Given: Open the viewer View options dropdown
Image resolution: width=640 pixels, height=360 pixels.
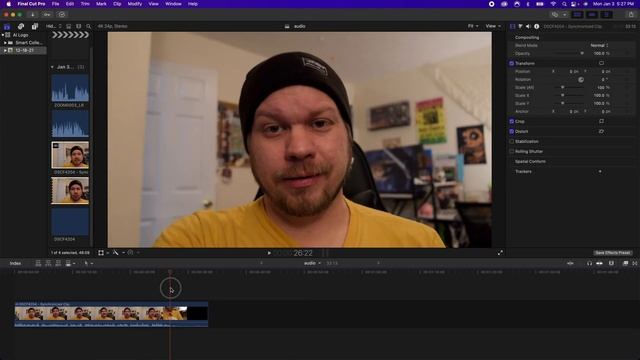Looking at the screenshot, I should (x=493, y=26).
